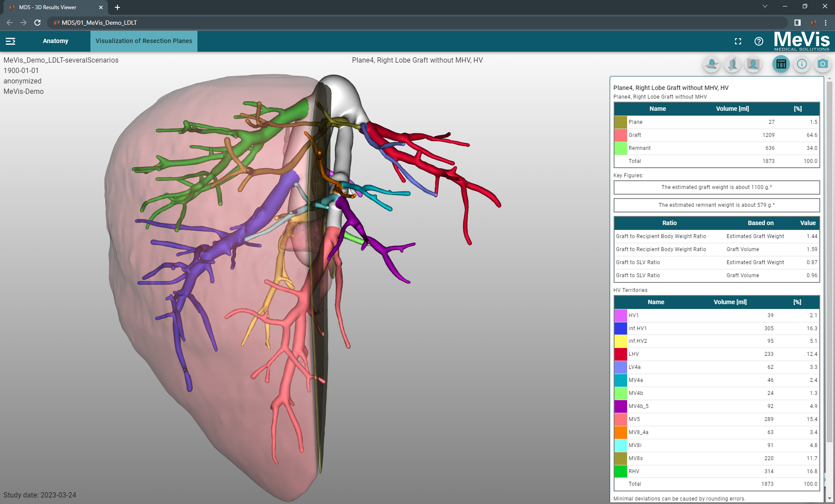The image size is (835, 504).
Task: Click the HV1 magenta swatch
Action: (621, 315)
